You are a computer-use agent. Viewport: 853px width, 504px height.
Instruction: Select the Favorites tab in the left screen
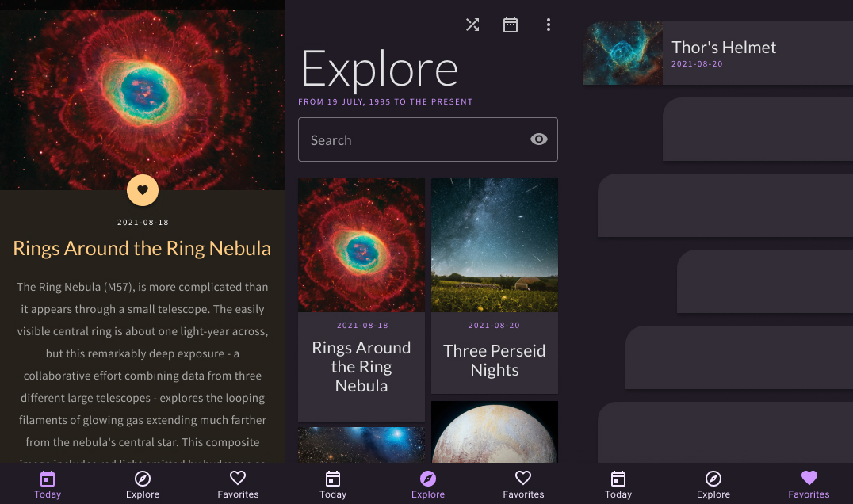click(x=238, y=484)
